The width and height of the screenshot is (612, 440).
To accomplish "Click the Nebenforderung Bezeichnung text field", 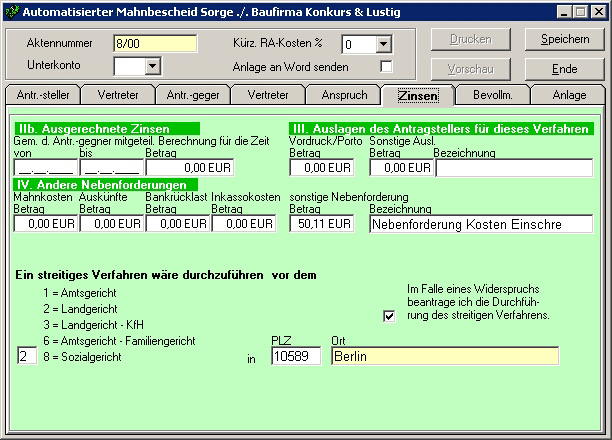I will [x=481, y=224].
